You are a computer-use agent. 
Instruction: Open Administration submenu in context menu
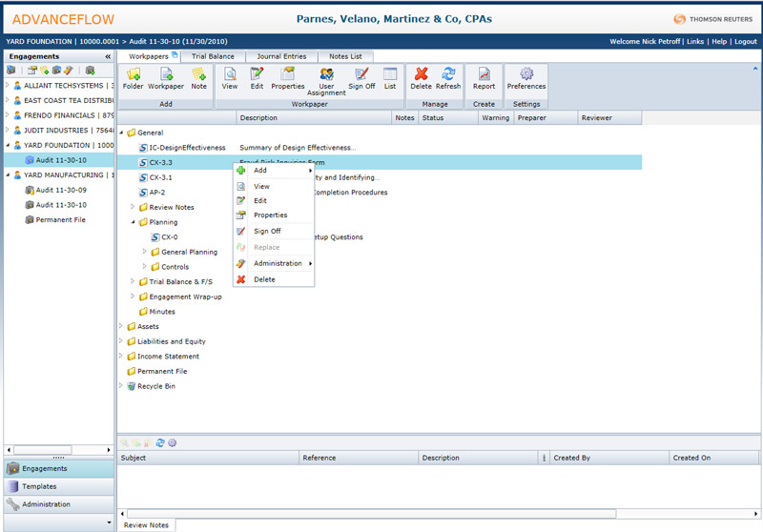click(278, 263)
